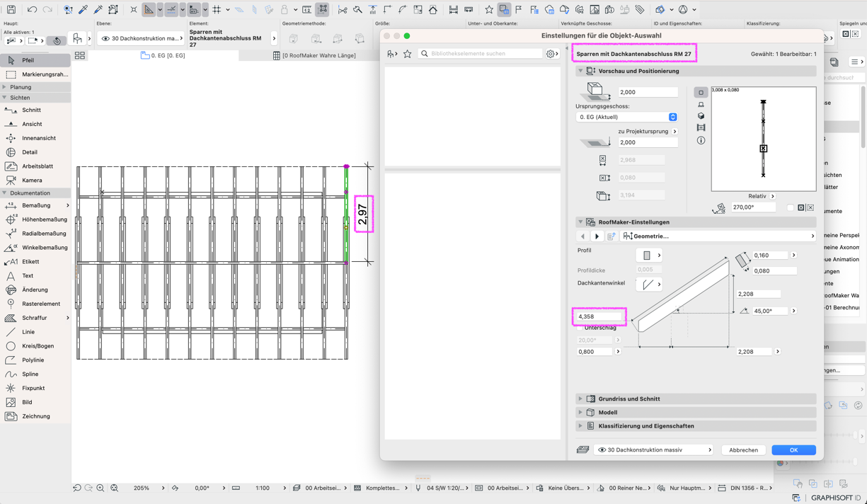
Task: Toggle the grid display icon in toolbar
Action: click(x=217, y=10)
